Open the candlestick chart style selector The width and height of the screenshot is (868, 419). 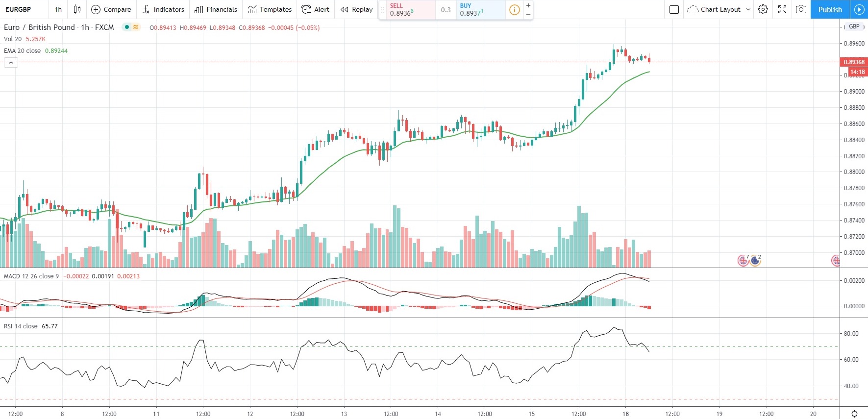coord(77,9)
